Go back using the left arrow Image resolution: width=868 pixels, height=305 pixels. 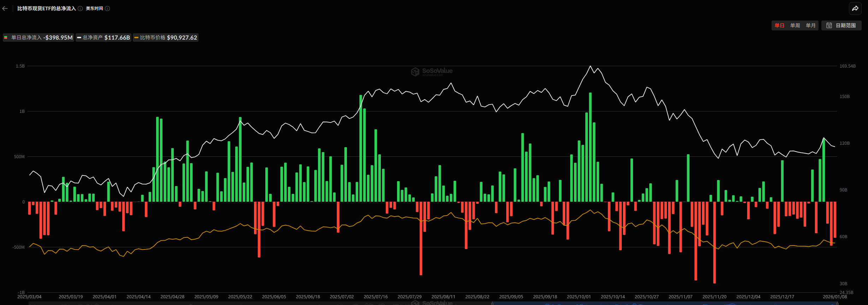pyautogui.click(x=5, y=8)
